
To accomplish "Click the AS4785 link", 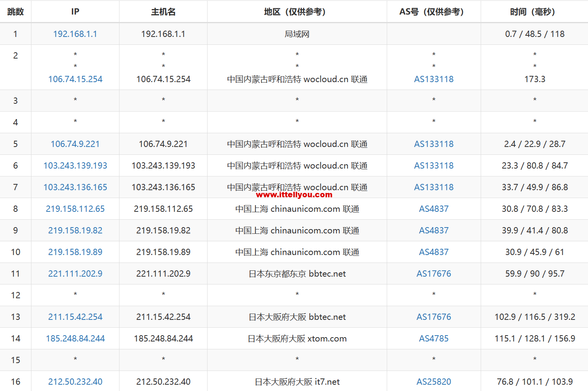I will 434,339.
